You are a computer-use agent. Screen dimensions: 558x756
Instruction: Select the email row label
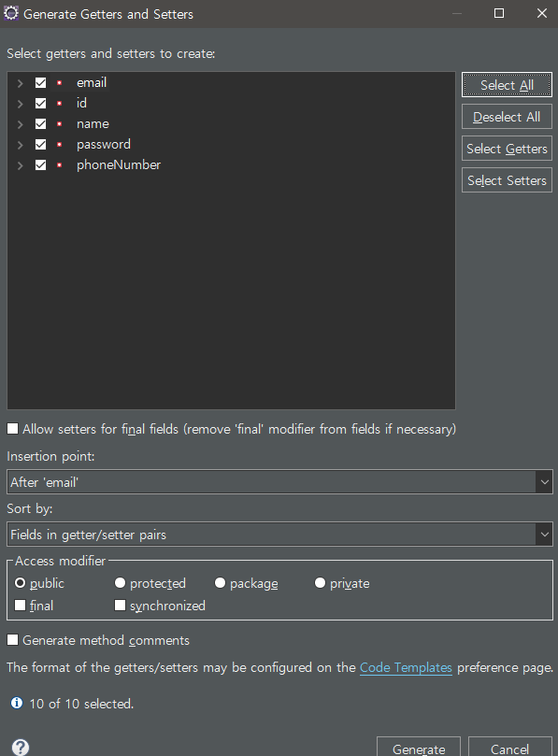92,83
